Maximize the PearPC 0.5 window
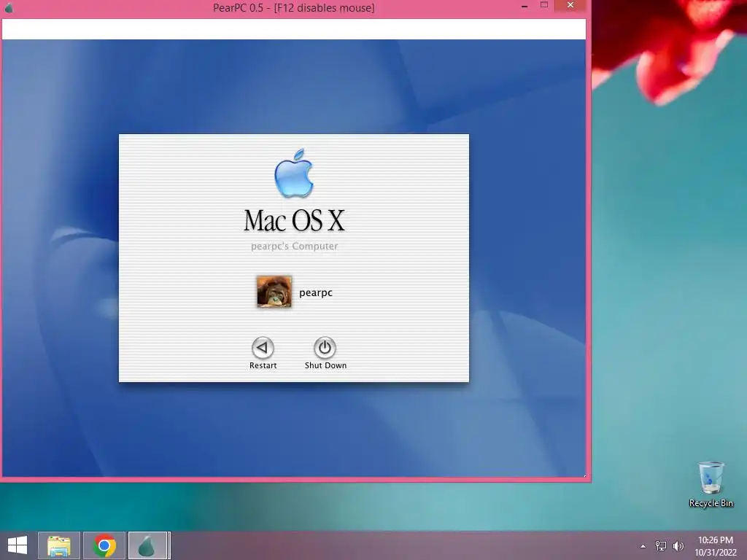 pos(544,5)
